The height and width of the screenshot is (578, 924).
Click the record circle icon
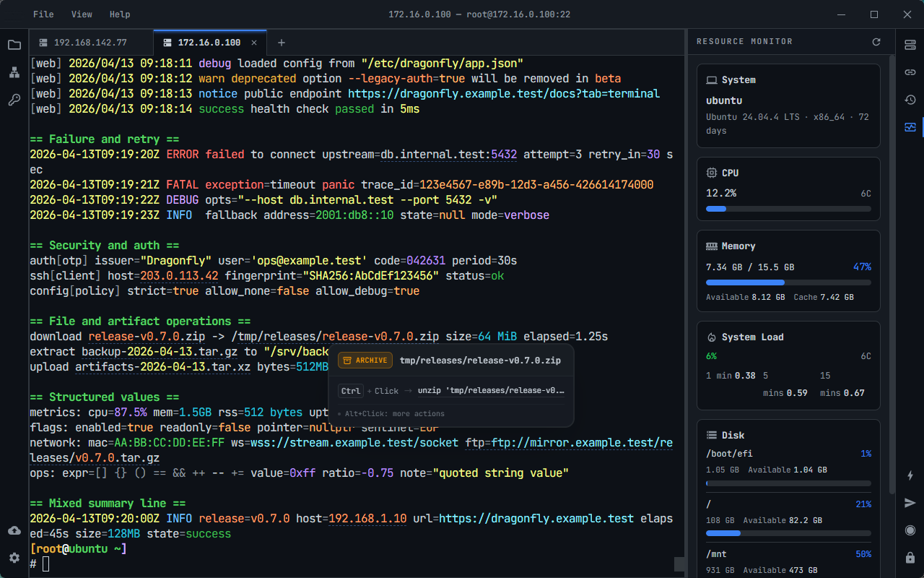click(910, 530)
